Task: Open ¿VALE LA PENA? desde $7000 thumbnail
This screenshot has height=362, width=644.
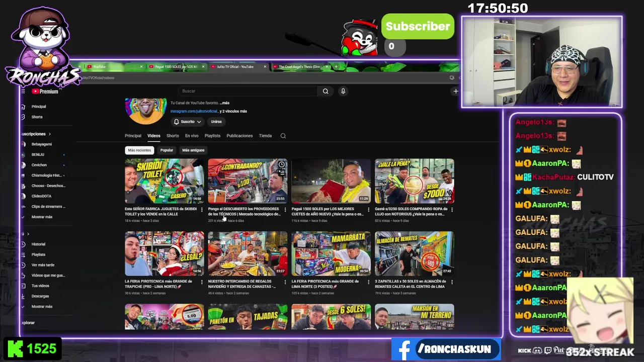Action: pyautogui.click(x=415, y=181)
